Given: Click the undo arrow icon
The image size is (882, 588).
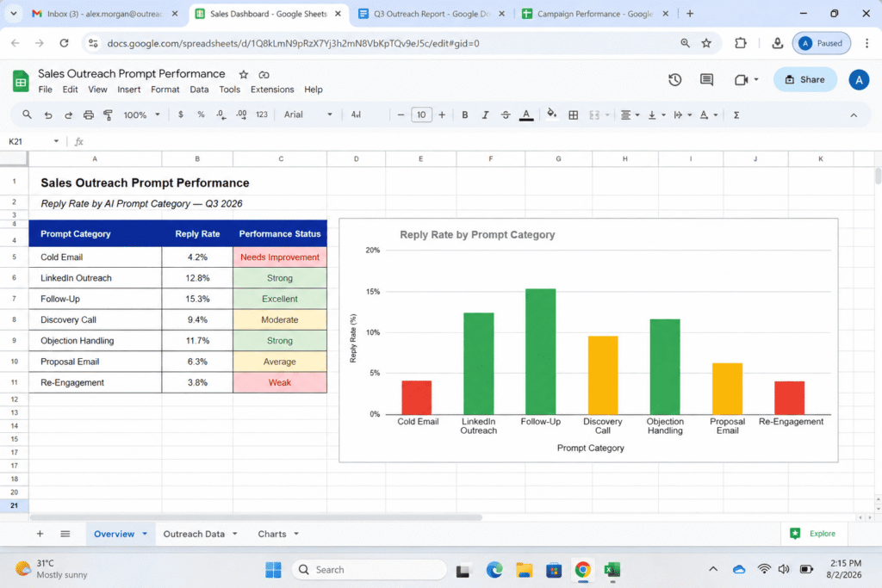Looking at the screenshot, I should pos(48,115).
